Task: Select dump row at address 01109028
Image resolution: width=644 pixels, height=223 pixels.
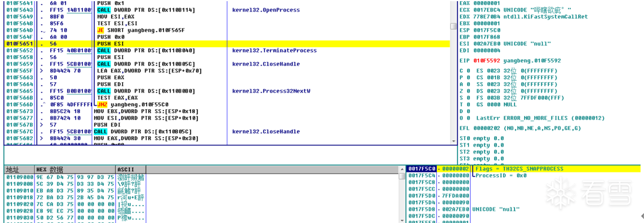Action: (x=75, y=211)
